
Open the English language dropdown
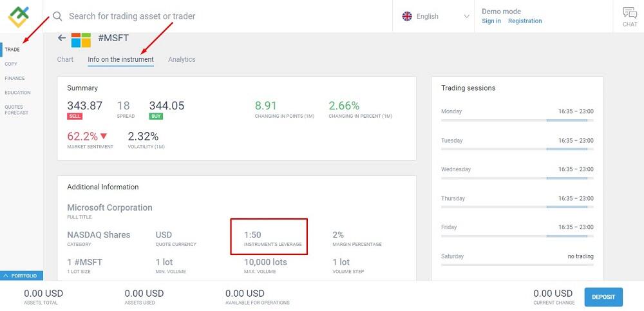436,17
